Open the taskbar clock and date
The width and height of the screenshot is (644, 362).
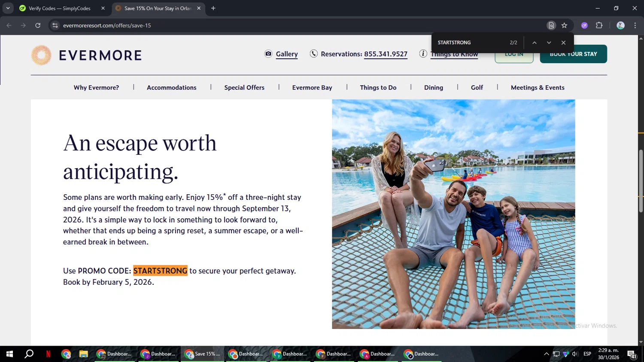coord(608,354)
